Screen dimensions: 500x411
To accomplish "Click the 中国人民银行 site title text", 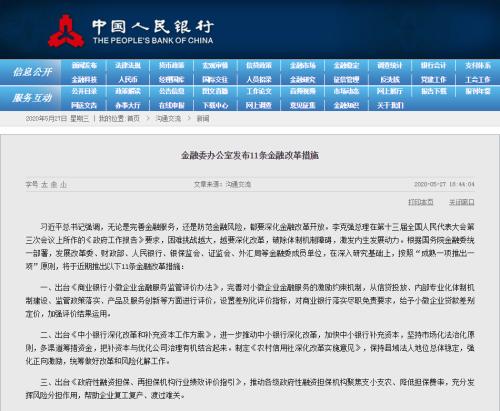I will (153, 27).
